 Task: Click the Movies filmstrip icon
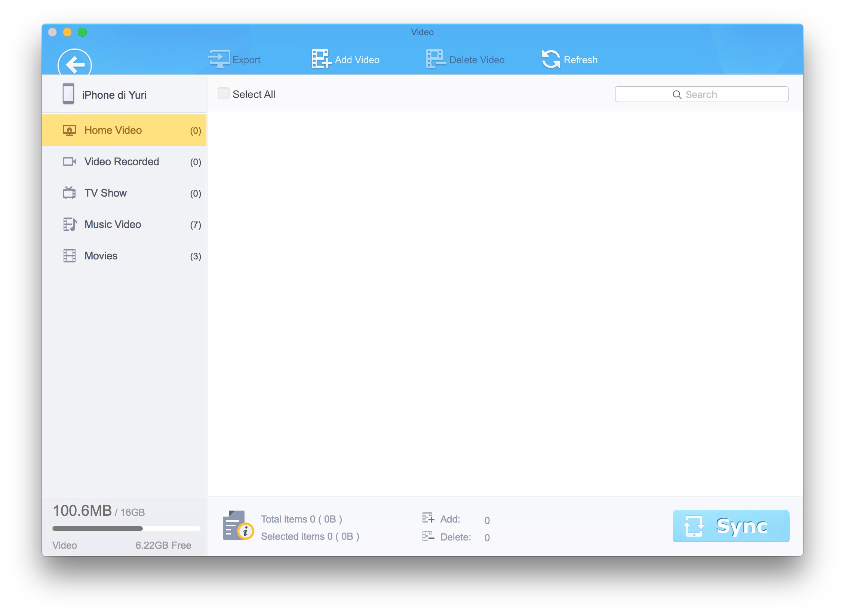point(69,256)
